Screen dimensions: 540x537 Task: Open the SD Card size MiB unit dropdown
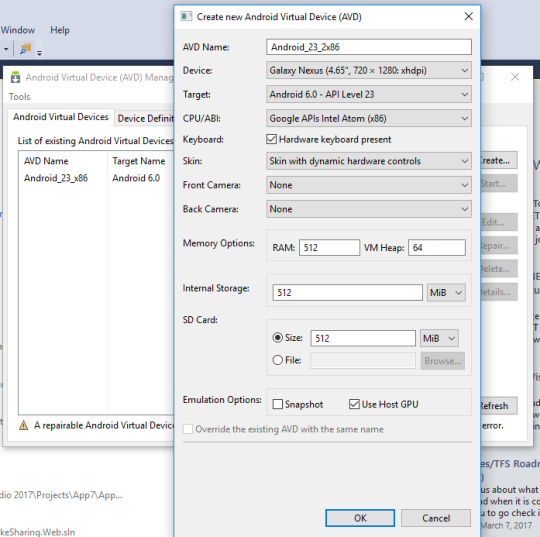[x=439, y=338]
